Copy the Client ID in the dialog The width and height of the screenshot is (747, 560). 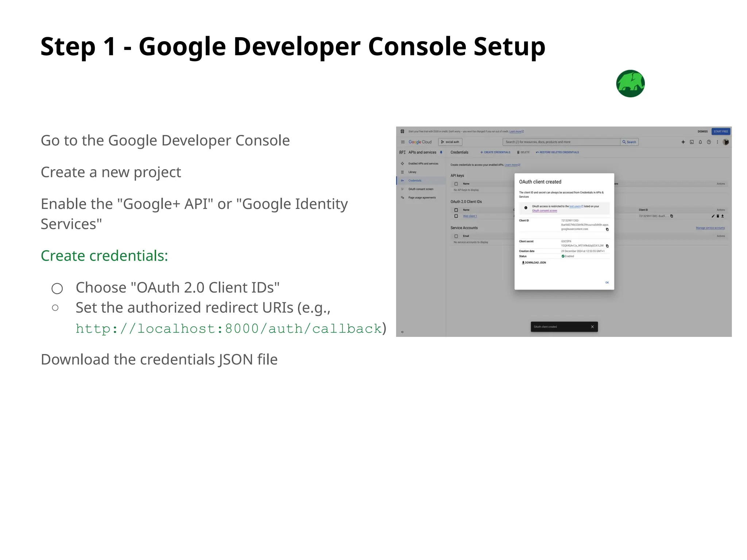coord(607,229)
